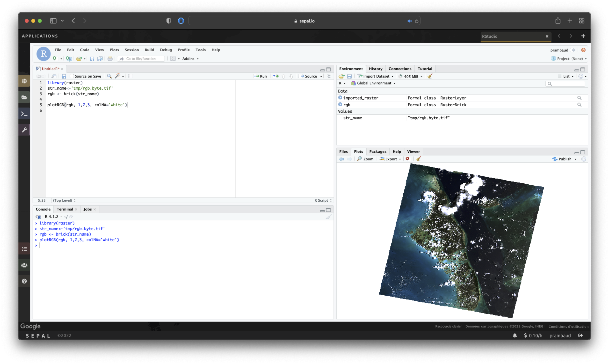Click the save document floppy icon in editor
The height and width of the screenshot is (364, 609).
coord(64,76)
